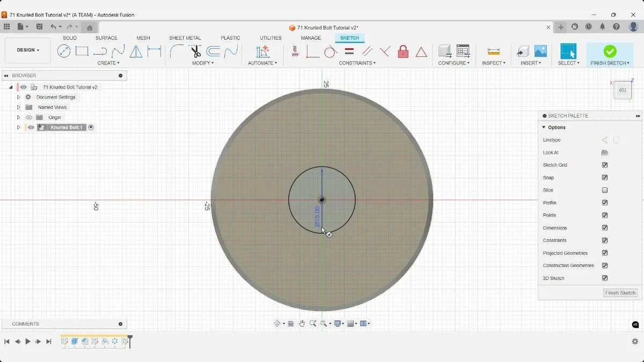The image size is (644, 362).
Task: Apply the Equal constraint
Action: [x=349, y=51]
